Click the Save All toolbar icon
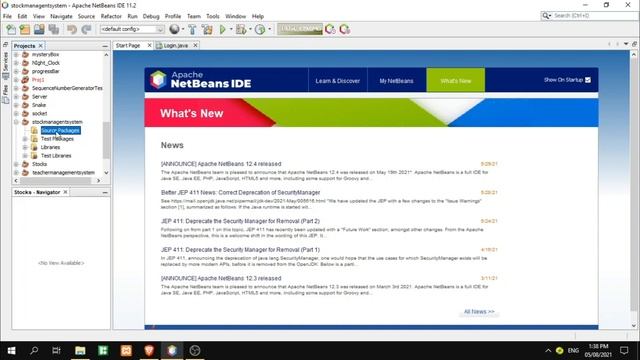Viewport: 640px width, 360px height. [x=54, y=29]
